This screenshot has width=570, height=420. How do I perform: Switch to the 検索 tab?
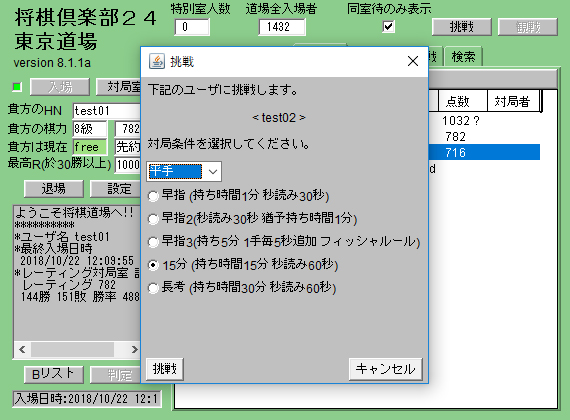coord(463,56)
